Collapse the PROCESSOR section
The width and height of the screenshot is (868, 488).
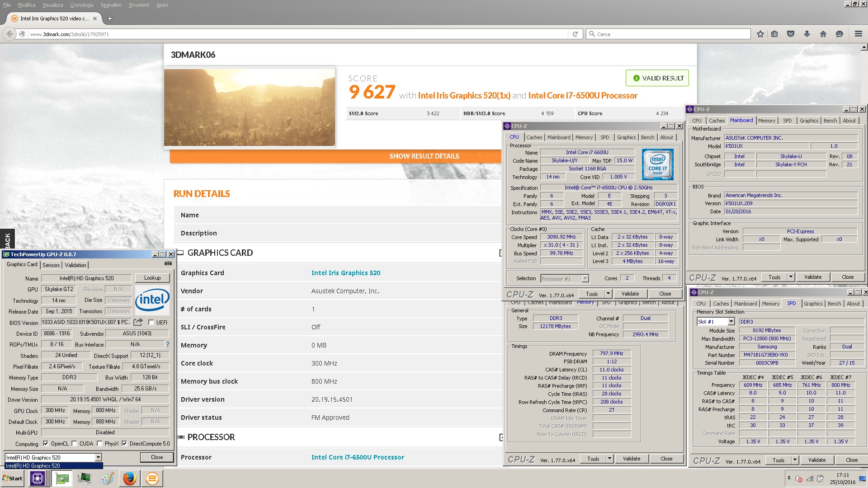coord(500,437)
